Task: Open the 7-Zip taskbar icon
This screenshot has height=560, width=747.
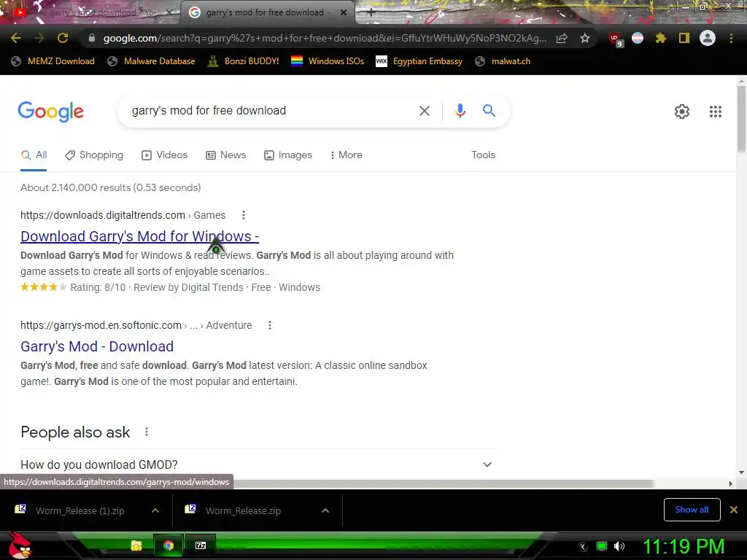Action: (x=201, y=545)
